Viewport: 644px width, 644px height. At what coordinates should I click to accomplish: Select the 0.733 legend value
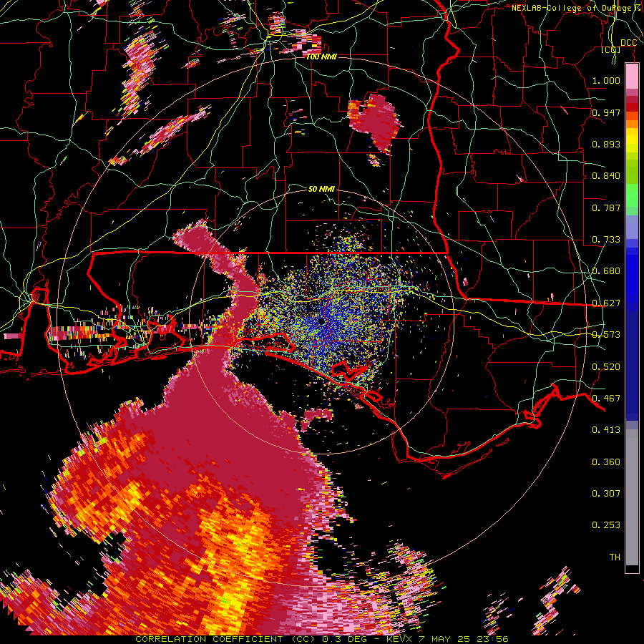tap(606, 240)
